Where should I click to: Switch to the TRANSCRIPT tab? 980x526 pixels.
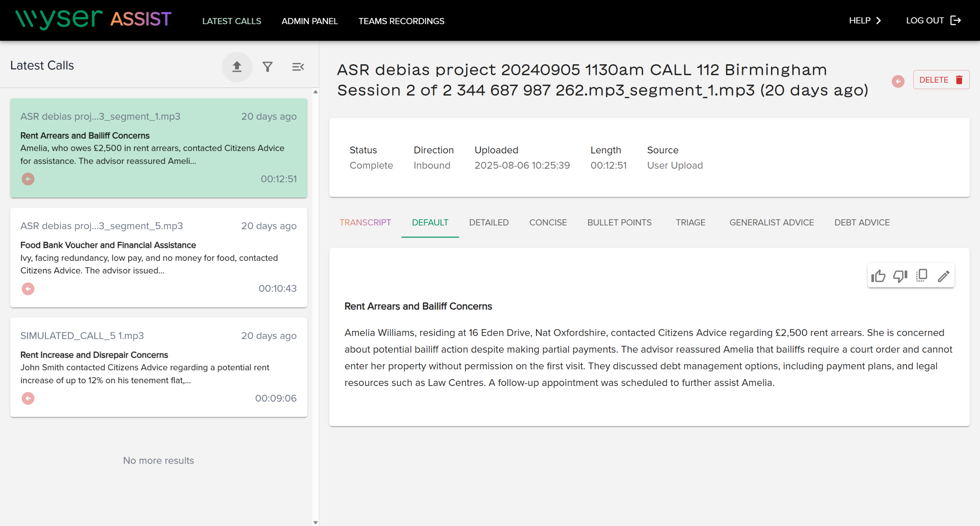click(365, 223)
